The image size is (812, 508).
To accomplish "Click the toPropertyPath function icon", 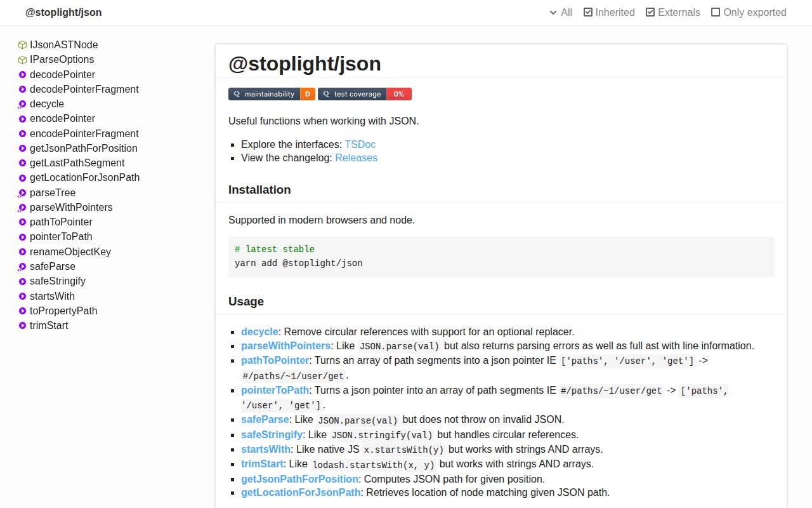I will (22, 311).
